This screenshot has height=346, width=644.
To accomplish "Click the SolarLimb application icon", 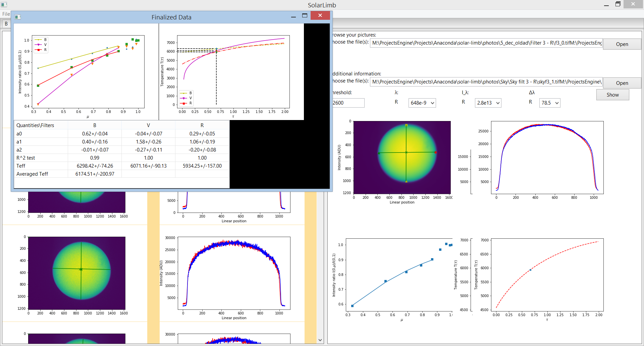I will [4, 5].
